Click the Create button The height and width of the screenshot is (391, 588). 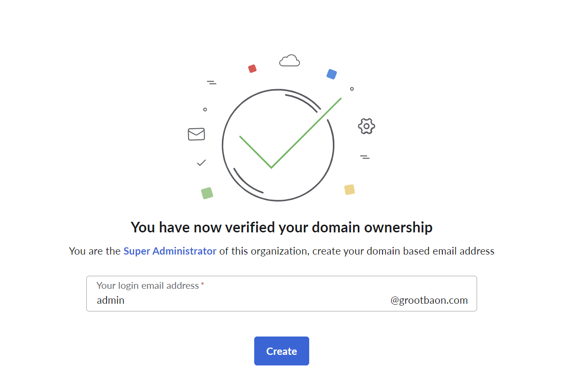[x=282, y=351]
